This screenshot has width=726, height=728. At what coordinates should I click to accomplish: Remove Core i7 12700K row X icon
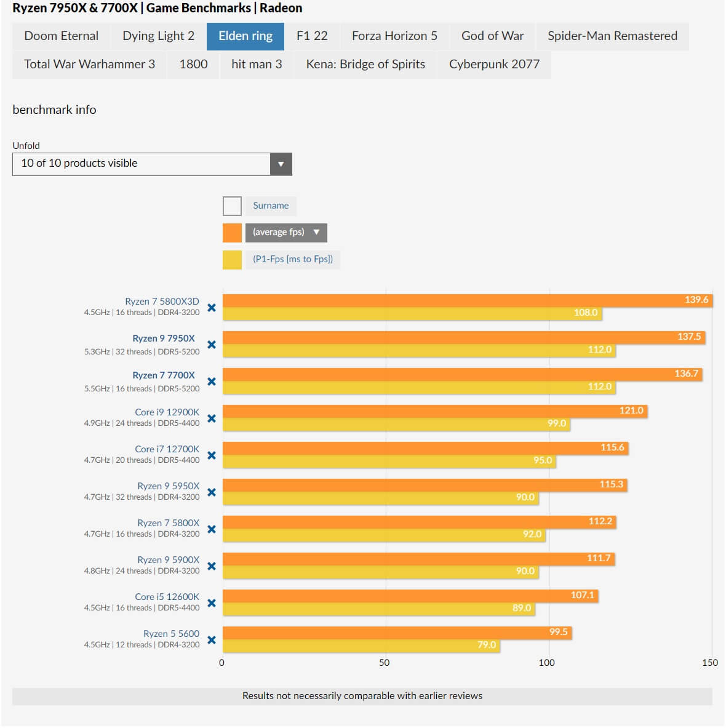point(212,455)
